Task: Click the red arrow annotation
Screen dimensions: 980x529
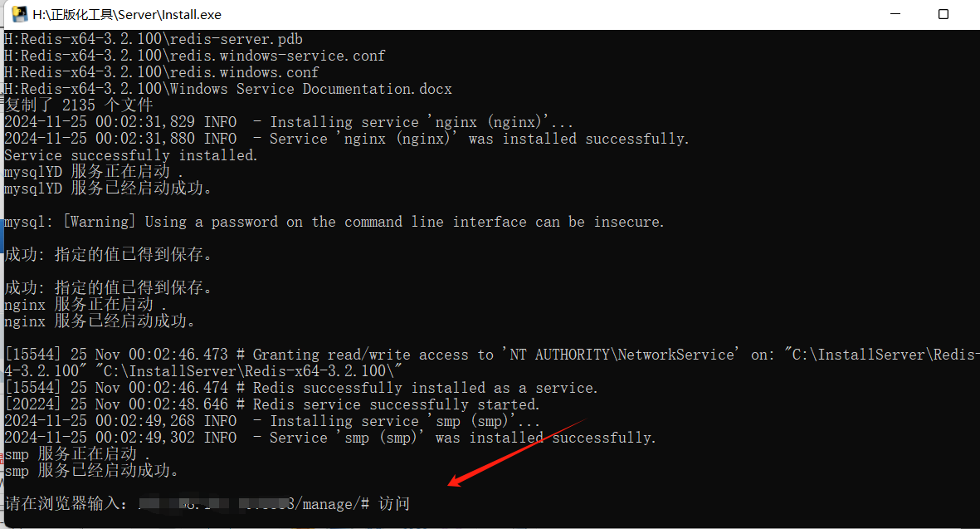Action: [518, 452]
